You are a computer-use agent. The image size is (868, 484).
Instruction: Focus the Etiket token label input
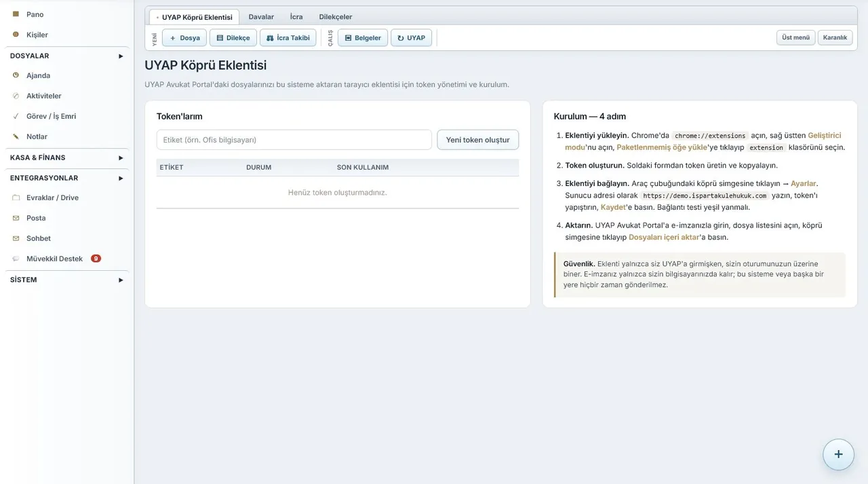pos(294,140)
